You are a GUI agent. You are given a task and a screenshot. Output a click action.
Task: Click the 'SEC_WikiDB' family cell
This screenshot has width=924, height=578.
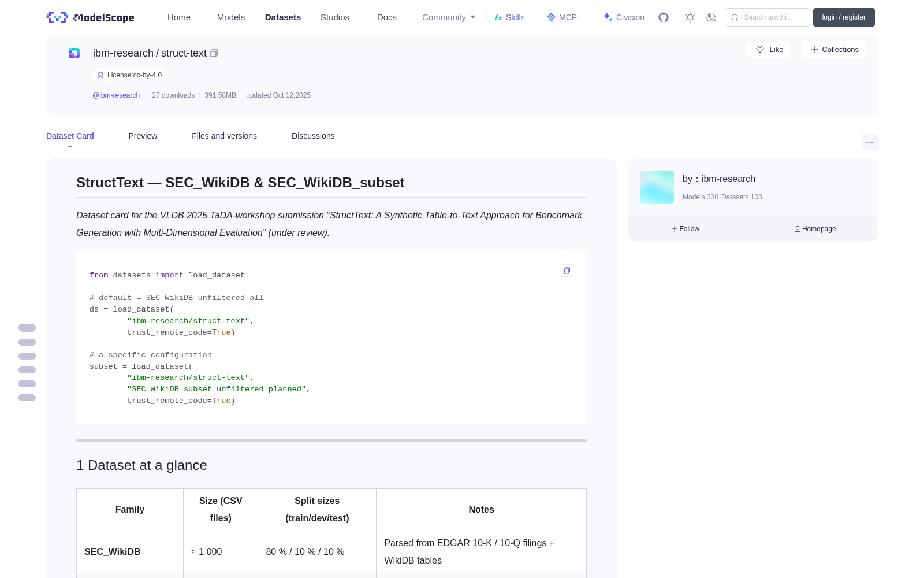click(x=130, y=552)
